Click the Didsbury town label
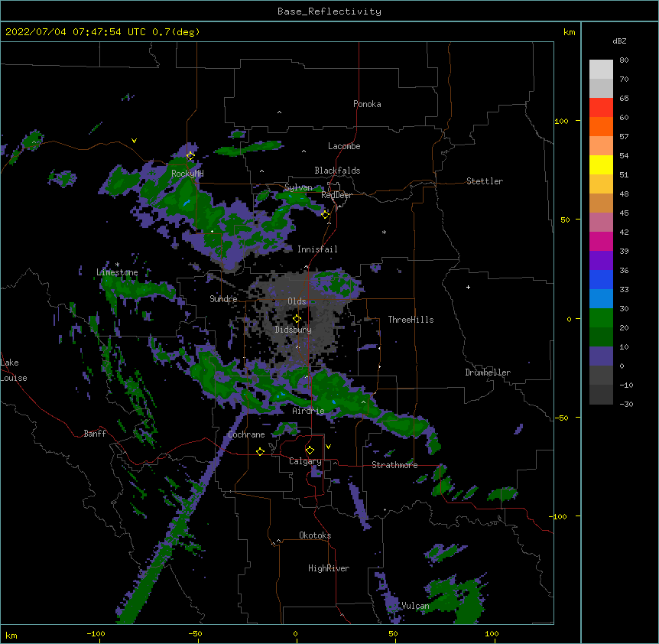 293,330
